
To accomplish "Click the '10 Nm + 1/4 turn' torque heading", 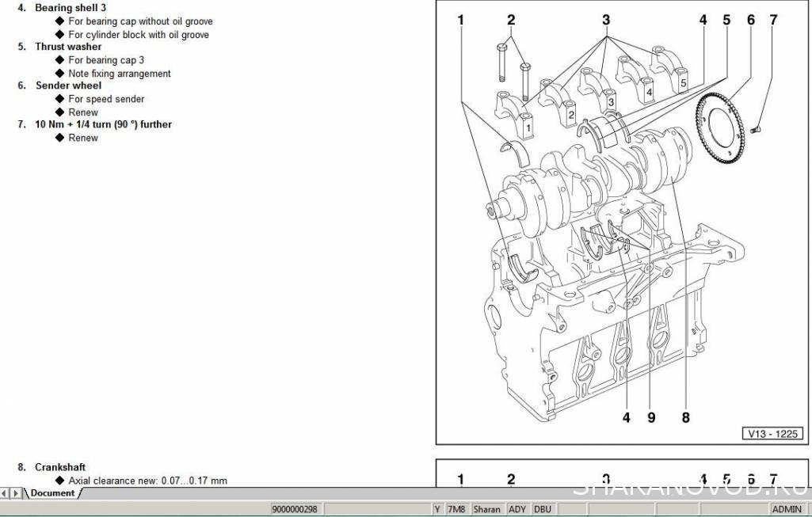I will (x=103, y=124).
